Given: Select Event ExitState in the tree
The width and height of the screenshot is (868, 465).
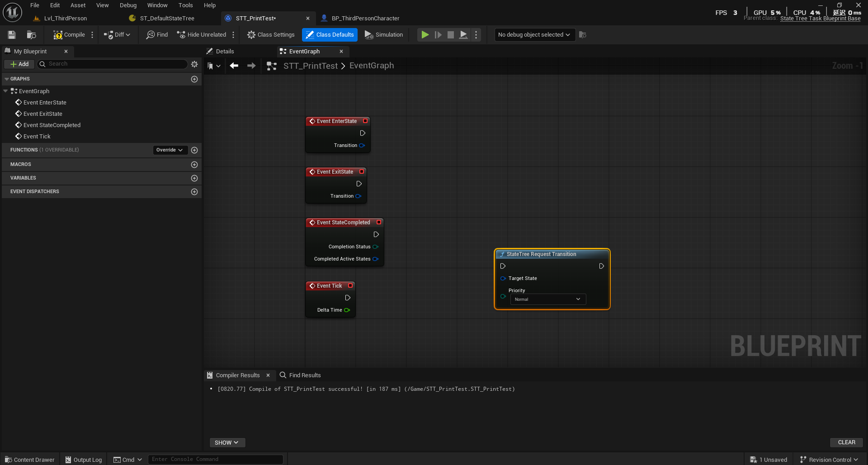Looking at the screenshot, I should tap(43, 114).
